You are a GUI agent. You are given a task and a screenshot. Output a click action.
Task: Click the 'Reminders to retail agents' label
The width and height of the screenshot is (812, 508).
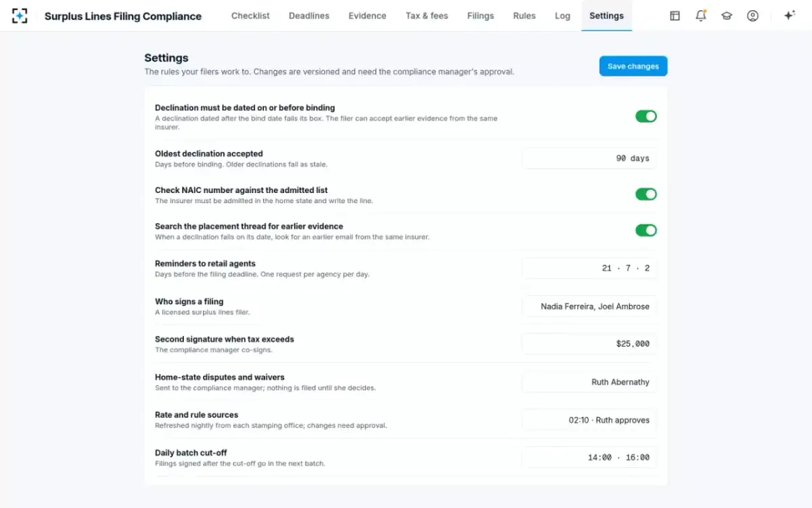pyautogui.click(x=205, y=263)
